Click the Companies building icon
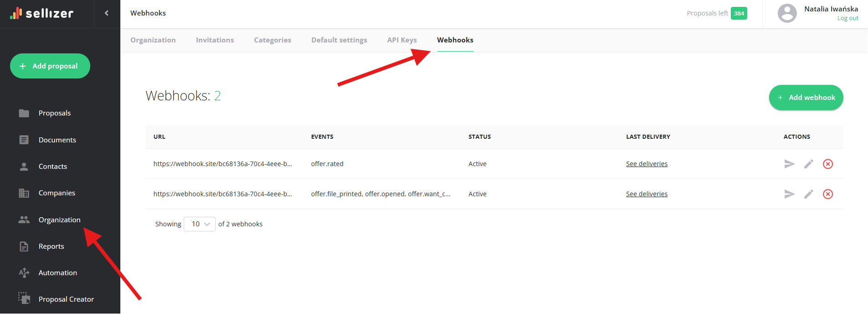The image size is (868, 314). click(x=24, y=193)
